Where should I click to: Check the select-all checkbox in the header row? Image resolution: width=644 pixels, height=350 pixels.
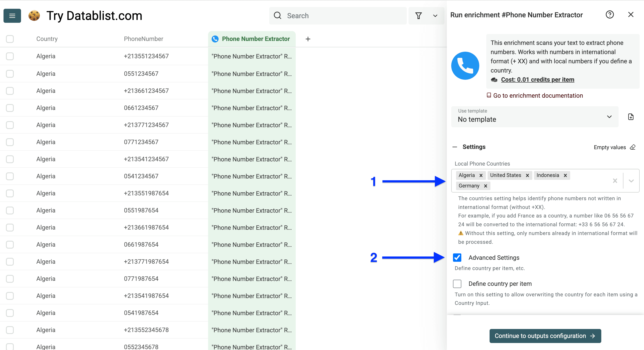10,39
